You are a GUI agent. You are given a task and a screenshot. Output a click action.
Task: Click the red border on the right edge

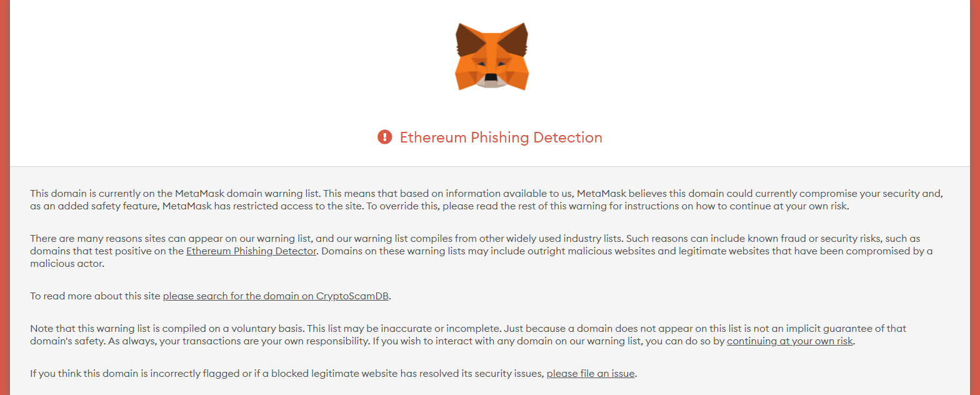click(x=975, y=197)
